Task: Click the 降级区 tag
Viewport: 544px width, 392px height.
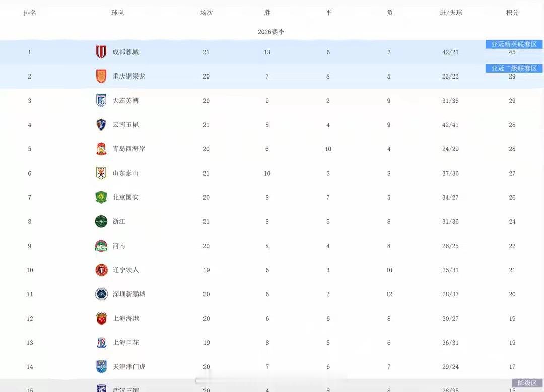Action: tap(527, 383)
